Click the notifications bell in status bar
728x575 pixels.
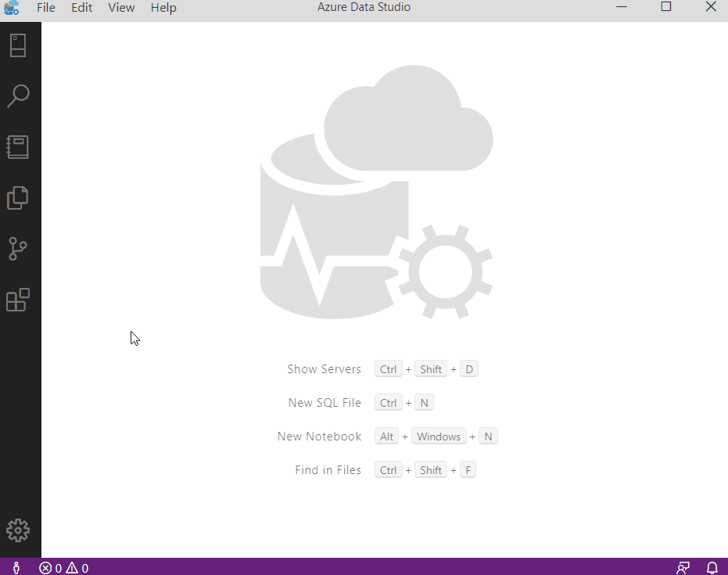pyautogui.click(x=712, y=568)
